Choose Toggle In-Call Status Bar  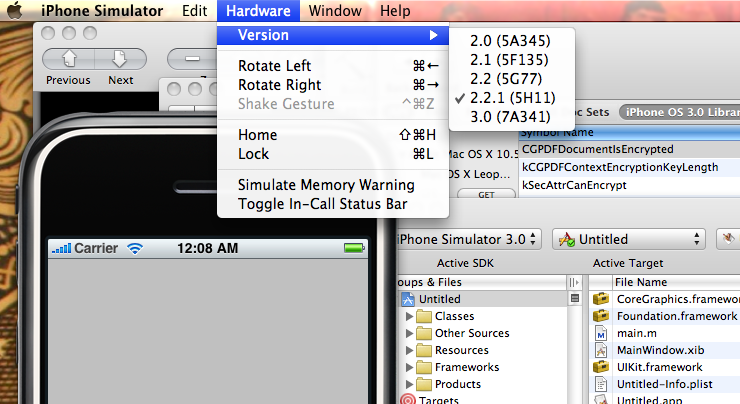333,204
